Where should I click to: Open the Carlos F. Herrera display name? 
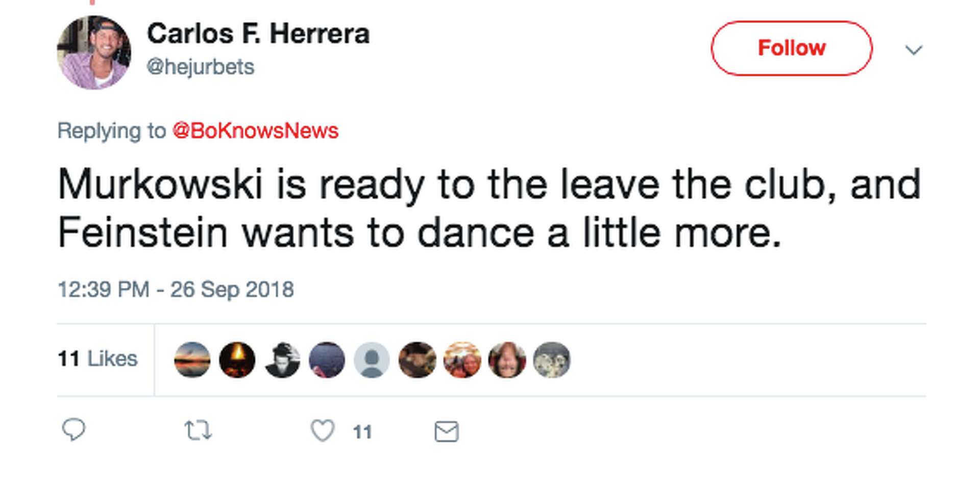coord(258,34)
